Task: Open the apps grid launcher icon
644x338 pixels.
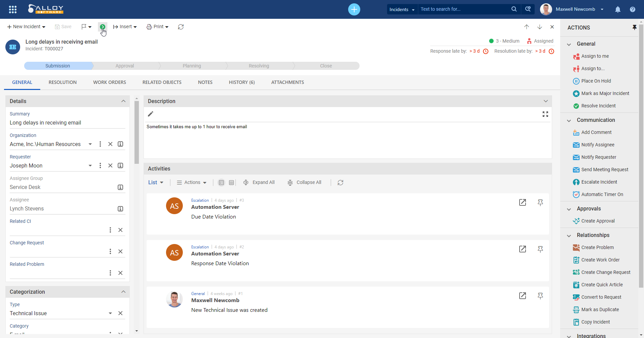Action: [13, 9]
